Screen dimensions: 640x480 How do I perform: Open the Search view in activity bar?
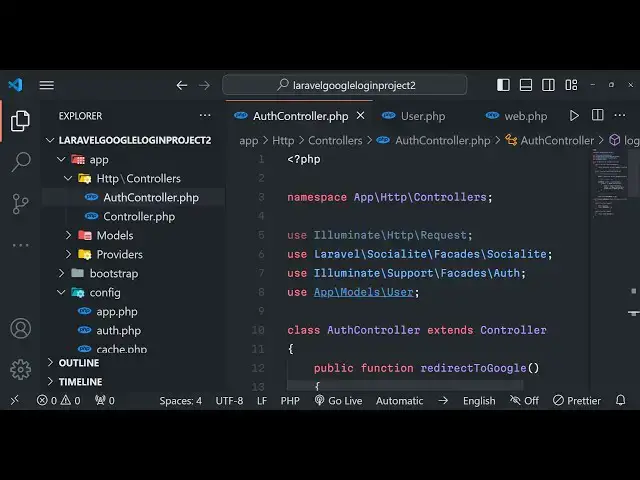point(20,162)
